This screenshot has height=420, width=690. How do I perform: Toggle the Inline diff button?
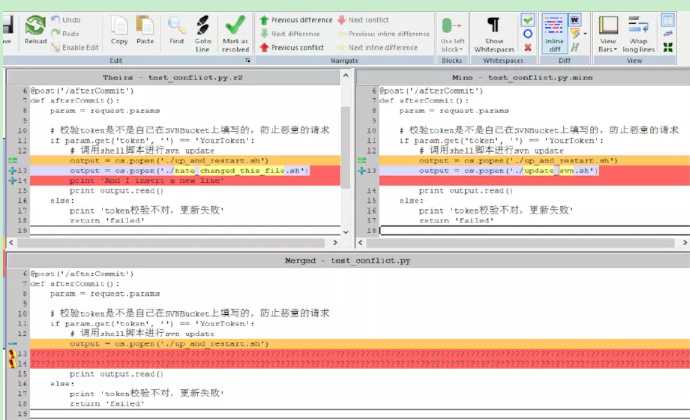pyautogui.click(x=554, y=34)
